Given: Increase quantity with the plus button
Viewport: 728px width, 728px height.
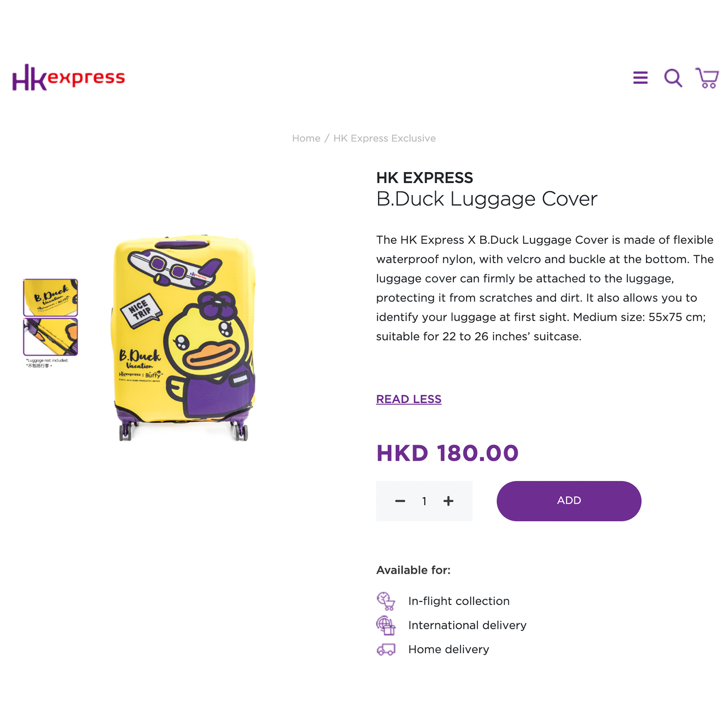Looking at the screenshot, I should pos(448,501).
